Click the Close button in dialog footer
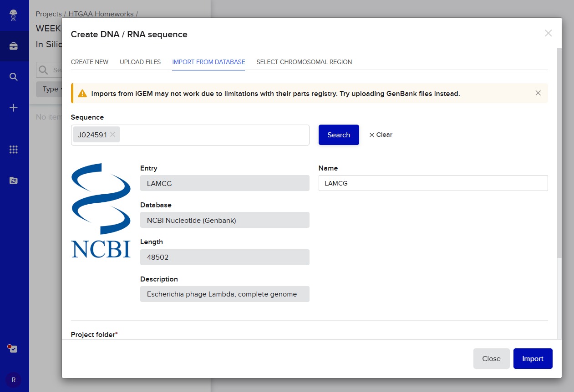The height and width of the screenshot is (392, 574). [491, 359]
